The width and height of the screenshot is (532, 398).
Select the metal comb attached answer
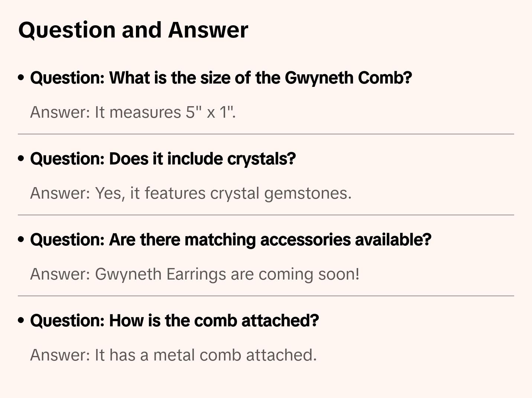[x=173, y=355]
